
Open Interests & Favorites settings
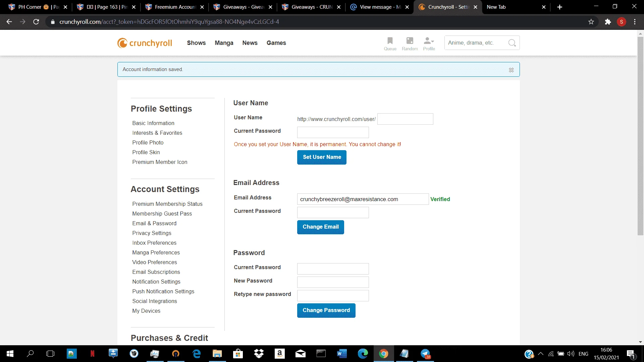pos(157,133)
